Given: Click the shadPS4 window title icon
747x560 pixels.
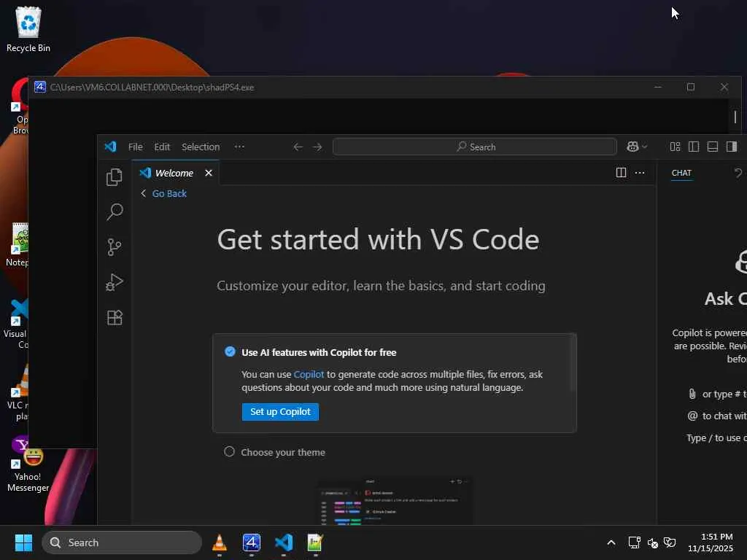Looking at the screenshot, I should pyautogui.click(x=40, y=87).
